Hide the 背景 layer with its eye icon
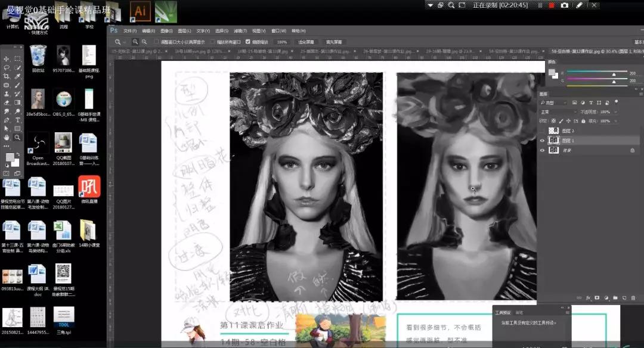 [x=542, y=151]
